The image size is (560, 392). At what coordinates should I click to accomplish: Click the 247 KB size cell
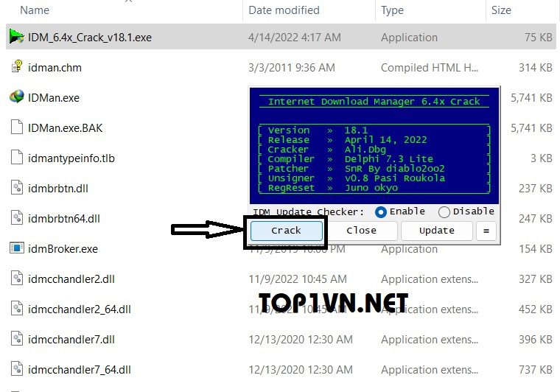tap(536, 219)
